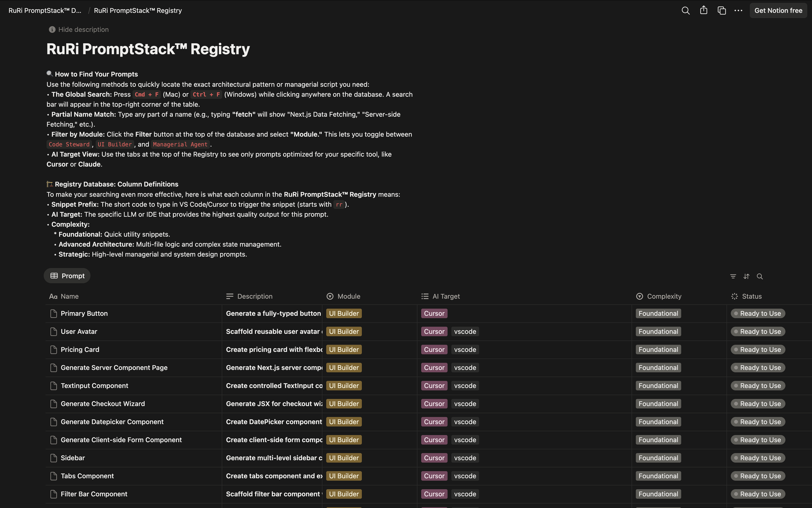Viewport: 812px width, 508px height.
Task: Open the Module column header menu
Action: tap(349, 296)
